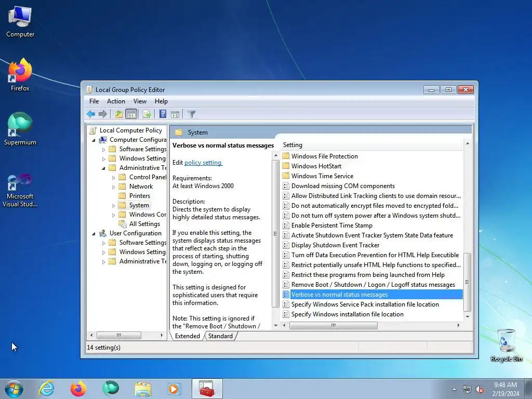Click the Back arrow toolbar icon

pyautogui.click(x=91, y=114)
